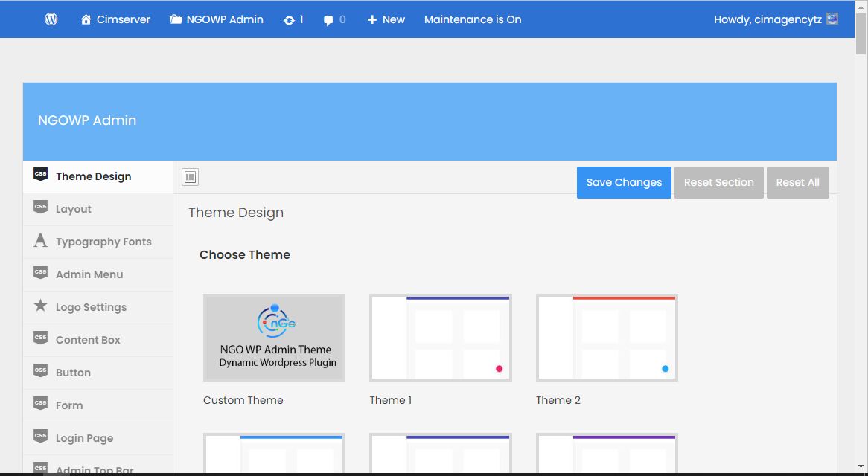This screenshot has width=868, height=476.
Task: Select the purple header theme thumbnail in bottom row
Action: [x=607, y=454]
